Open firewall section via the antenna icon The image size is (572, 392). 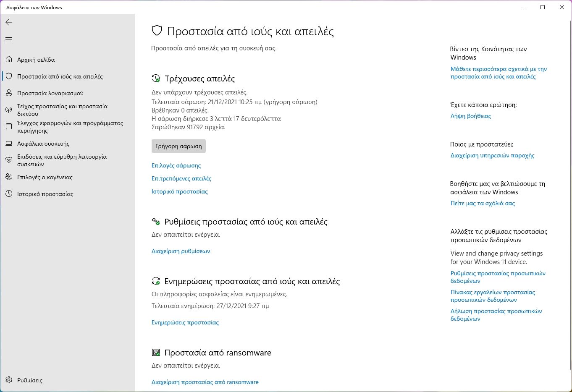tap(9, 110)
